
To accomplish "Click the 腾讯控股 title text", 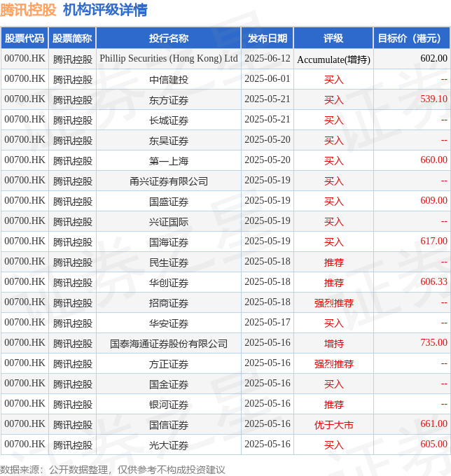I will [x=28, y=10].
